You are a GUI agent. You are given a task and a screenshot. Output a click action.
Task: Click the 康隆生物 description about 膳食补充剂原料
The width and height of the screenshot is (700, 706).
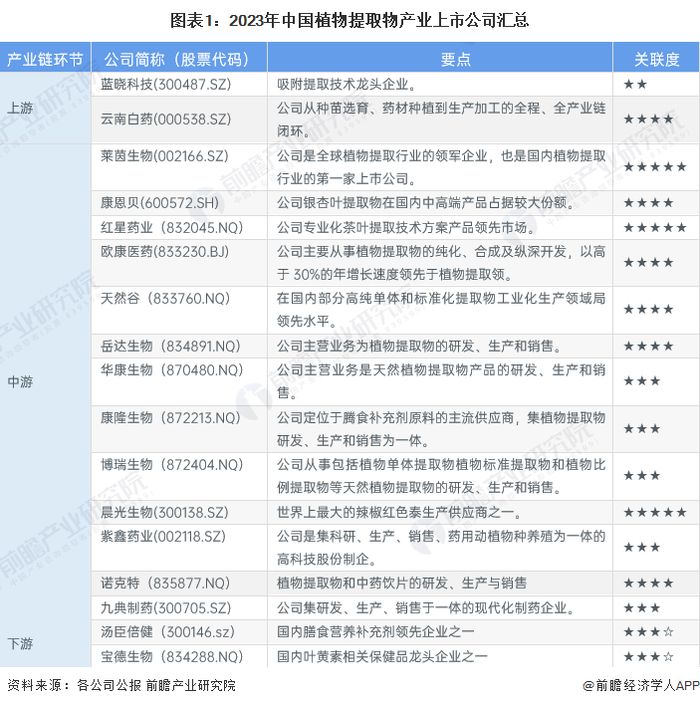coord(441,429)
